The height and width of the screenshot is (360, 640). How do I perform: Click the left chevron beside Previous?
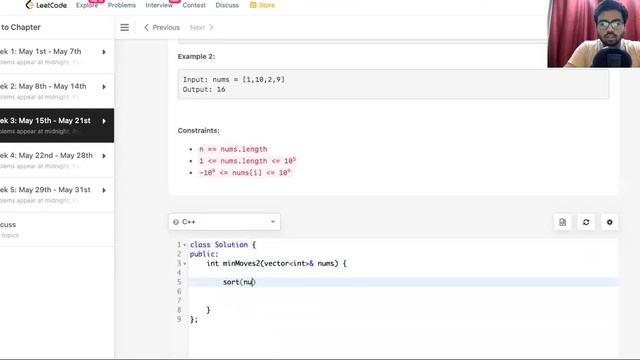[x=146, y=27]
